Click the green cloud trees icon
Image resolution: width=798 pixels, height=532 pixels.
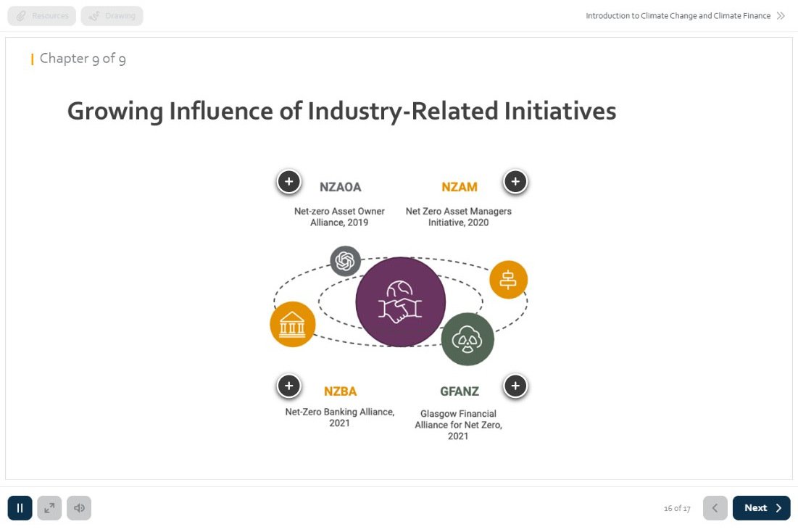coord(467,339)
